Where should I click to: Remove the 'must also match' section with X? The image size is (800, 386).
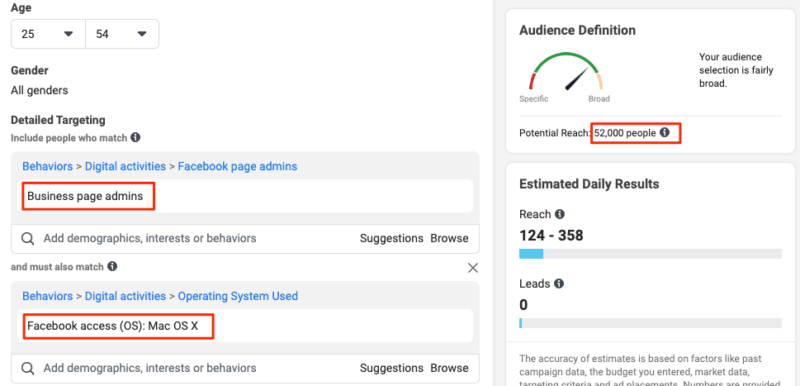point(473,268)
